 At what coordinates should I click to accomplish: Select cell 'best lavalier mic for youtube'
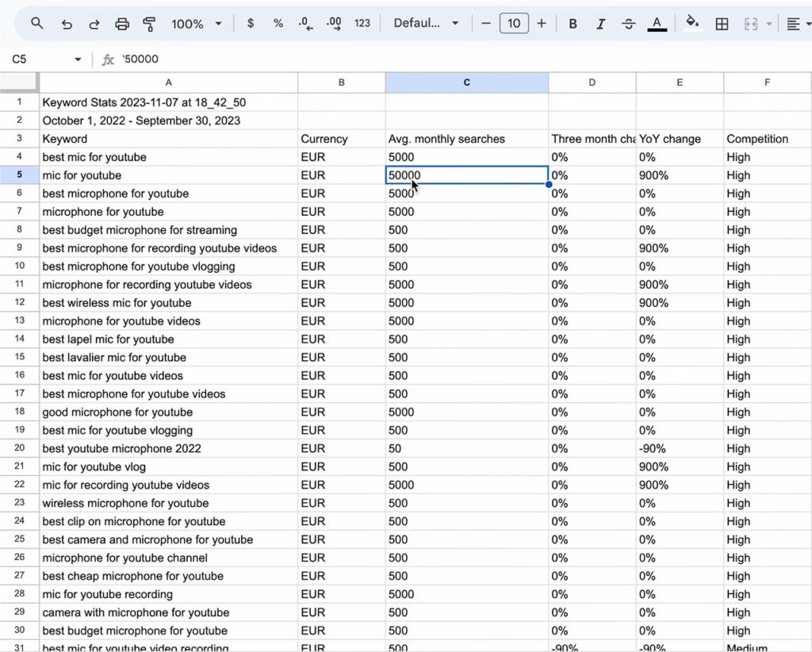point(168,358)
